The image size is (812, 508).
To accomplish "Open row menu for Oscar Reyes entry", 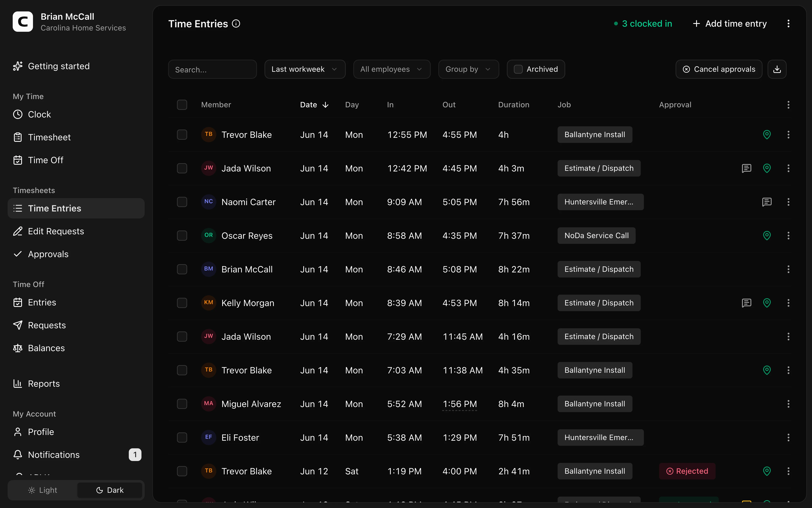I will [x=788, y=236].
